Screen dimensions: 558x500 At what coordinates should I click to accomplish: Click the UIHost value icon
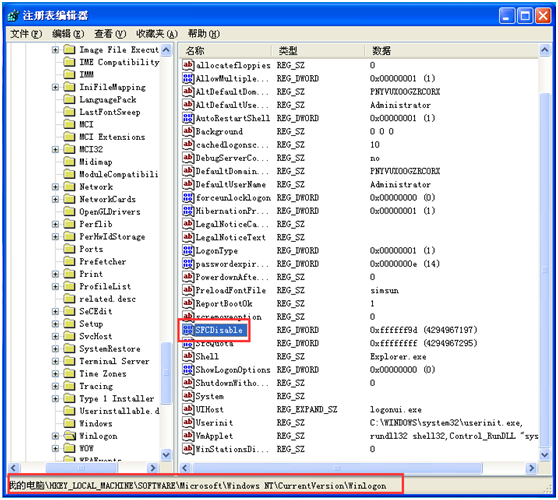[188, 409]
